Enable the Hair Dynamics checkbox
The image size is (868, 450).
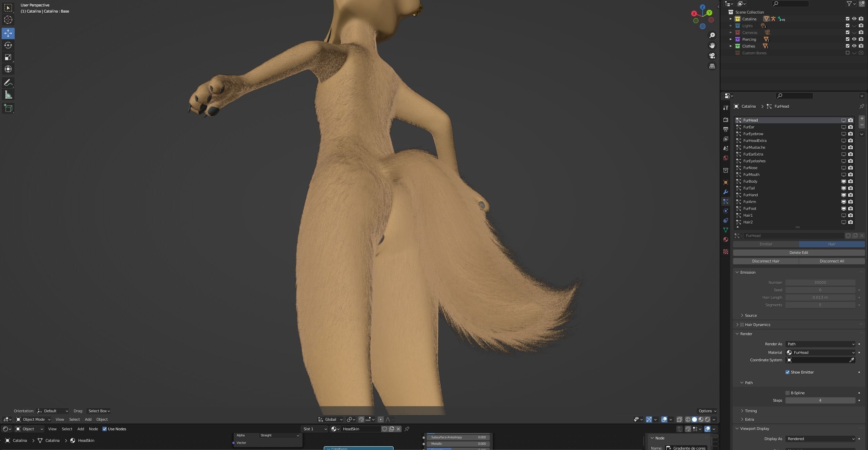[x=742, y=325]
